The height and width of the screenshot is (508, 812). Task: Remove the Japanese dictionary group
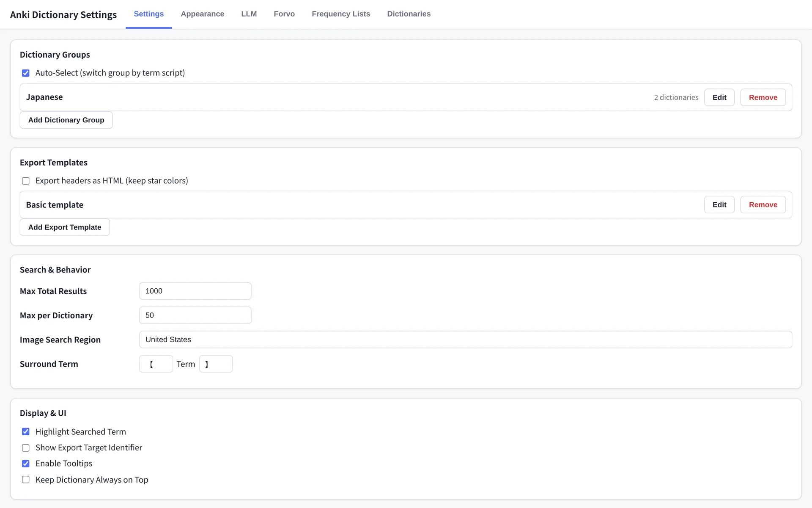[x=763, y=97]
